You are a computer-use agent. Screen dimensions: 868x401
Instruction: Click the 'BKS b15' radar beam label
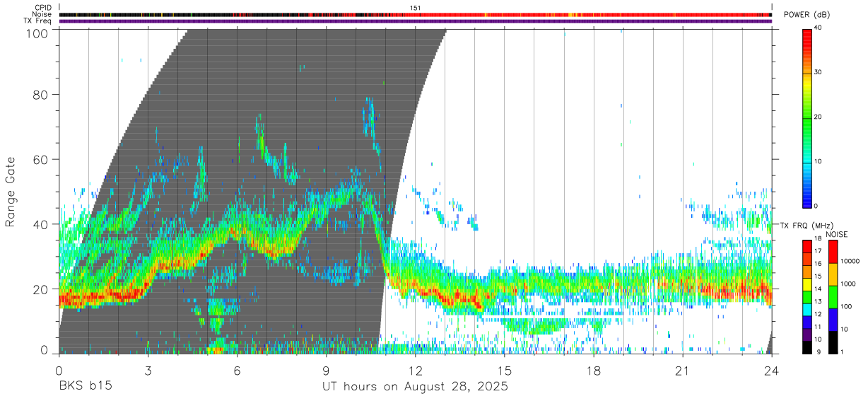(x=85, y=387)
